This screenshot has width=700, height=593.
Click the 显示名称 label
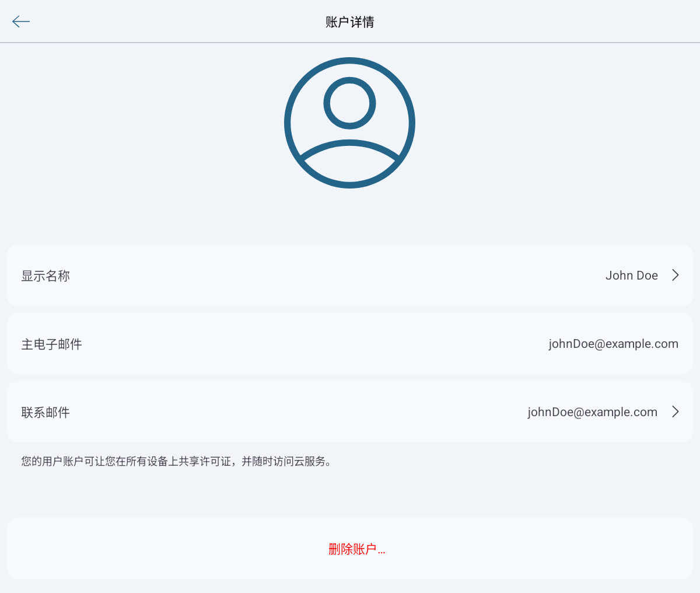(45, 275)
